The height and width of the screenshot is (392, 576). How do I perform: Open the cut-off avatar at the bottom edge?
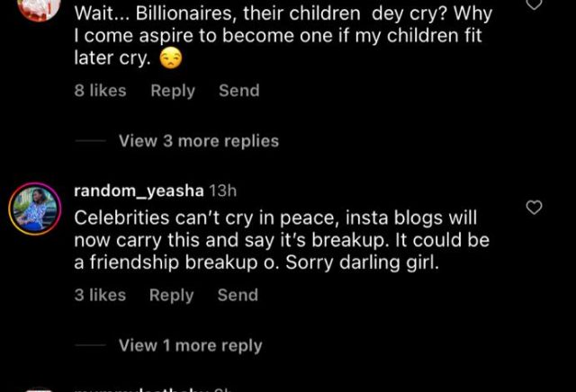39,390
